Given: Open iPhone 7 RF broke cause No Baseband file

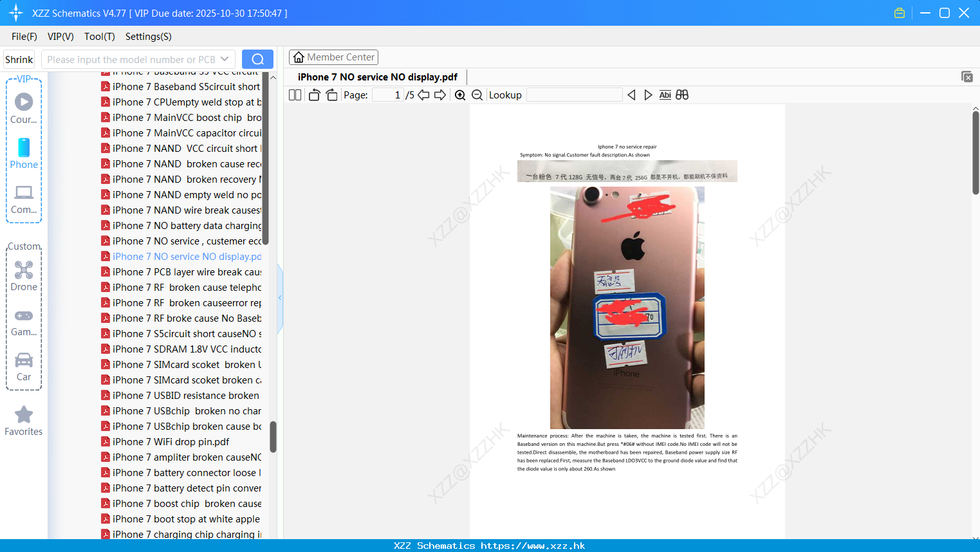Looking at the screenshot, I should coord(181,318).
